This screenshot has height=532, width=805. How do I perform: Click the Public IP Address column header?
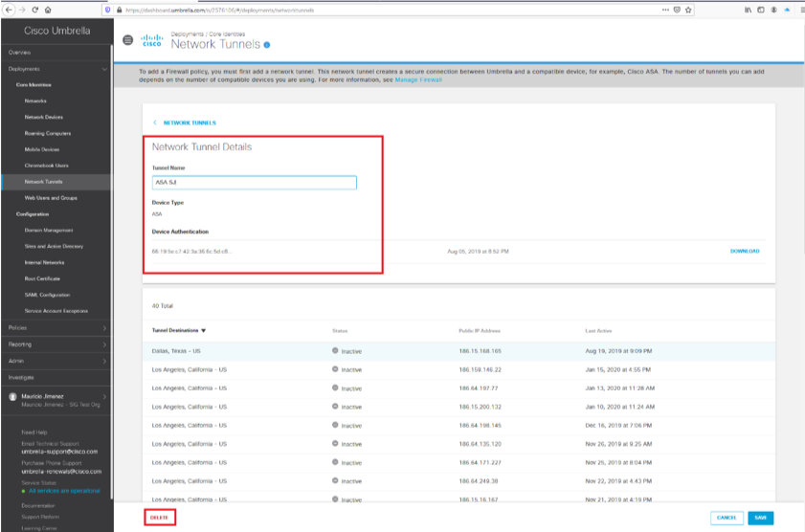pos(480,331)
